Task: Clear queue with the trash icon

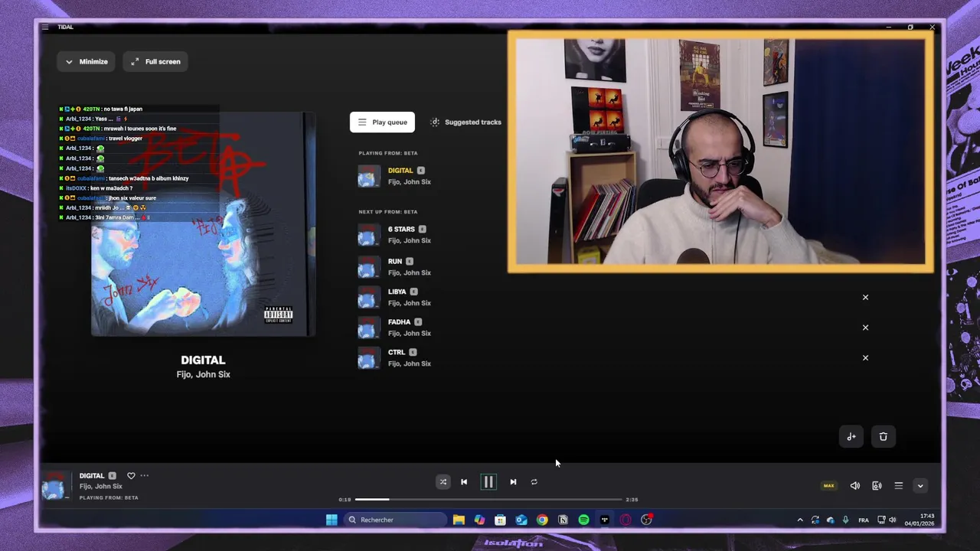Action: coord(884,436)
